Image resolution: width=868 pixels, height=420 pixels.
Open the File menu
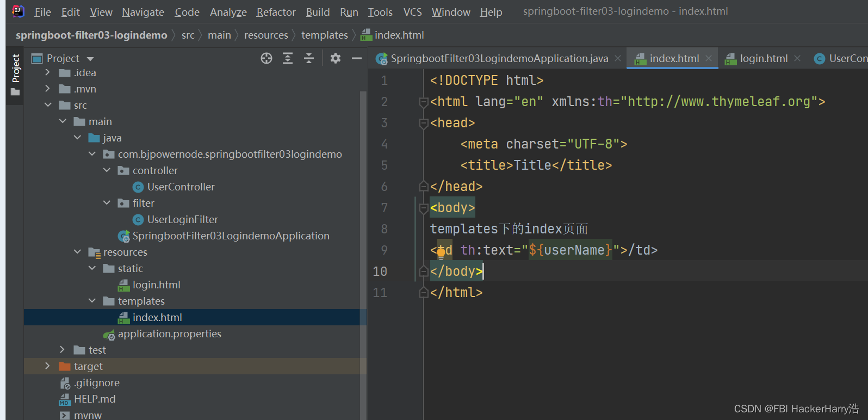[42, 12]
